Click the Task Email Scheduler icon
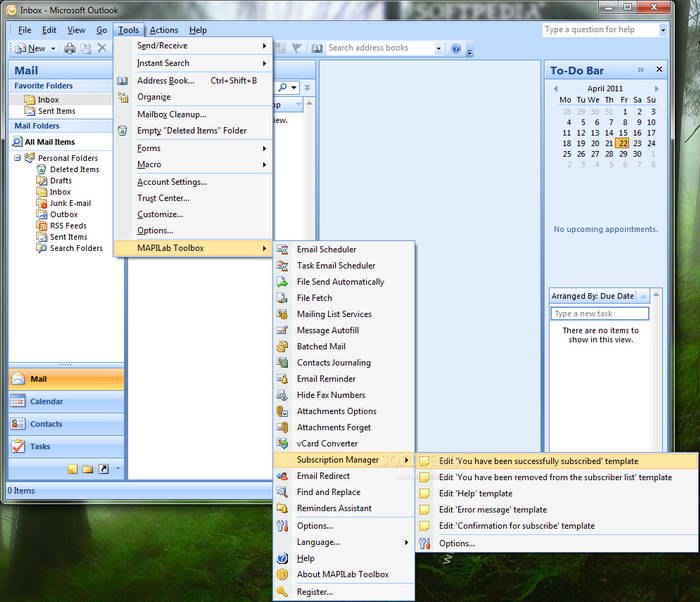This screenshot has width=700, height=602. click(282, 266)
